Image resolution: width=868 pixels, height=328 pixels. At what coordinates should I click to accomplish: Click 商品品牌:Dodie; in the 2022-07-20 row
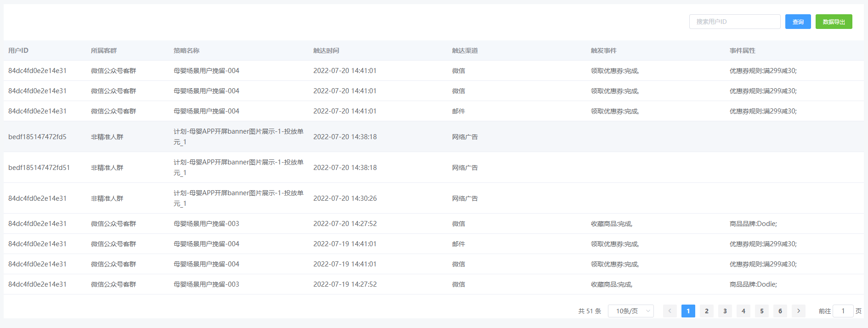pyautogui.click(x=753, y=224)
